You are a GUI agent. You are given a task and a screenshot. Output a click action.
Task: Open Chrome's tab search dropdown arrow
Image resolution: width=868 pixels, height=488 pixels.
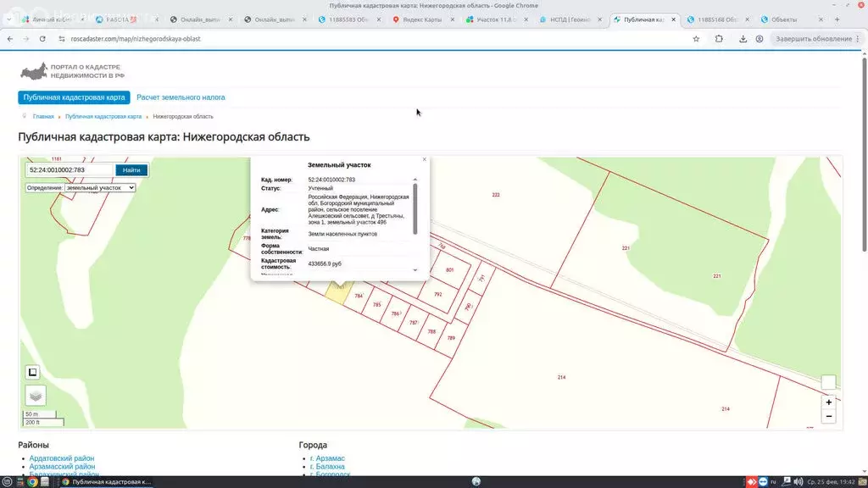(x=8, y=19)
